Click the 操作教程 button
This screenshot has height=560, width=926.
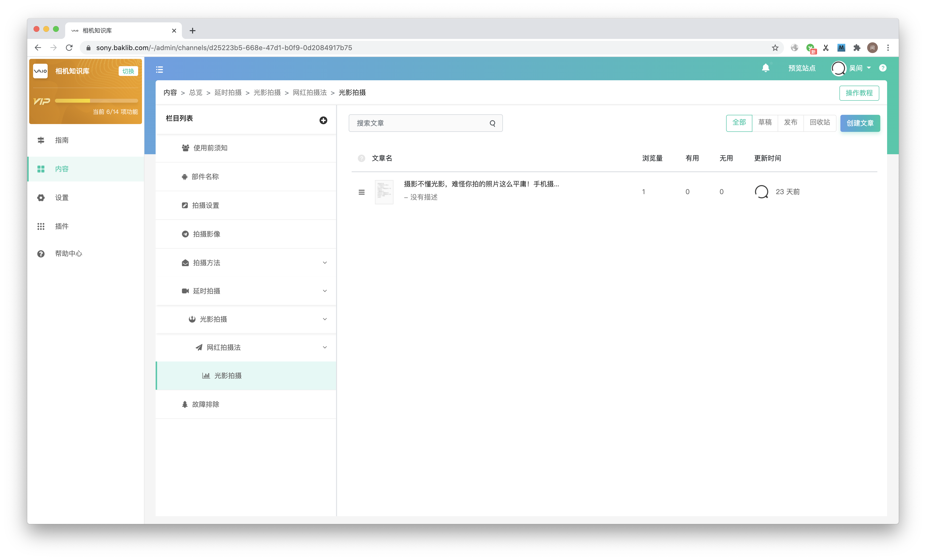click(x=859, y=93)
